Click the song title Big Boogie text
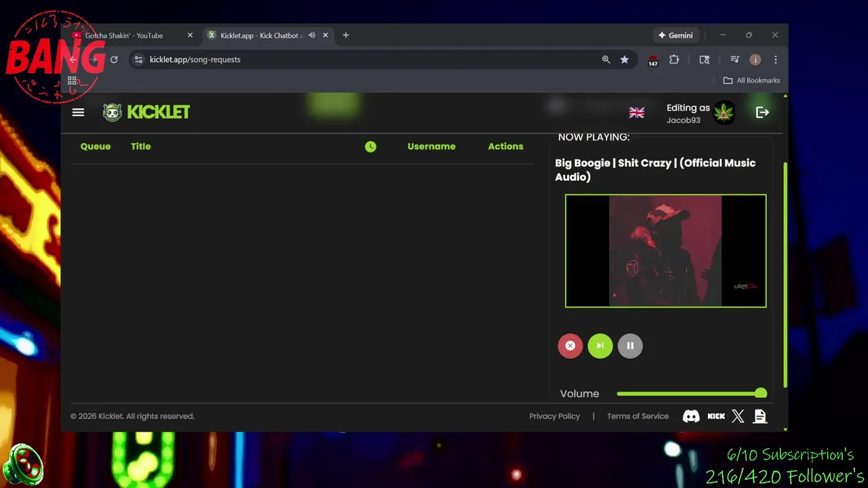The height and width of the screenshot is (488, 868). [655, 169]
